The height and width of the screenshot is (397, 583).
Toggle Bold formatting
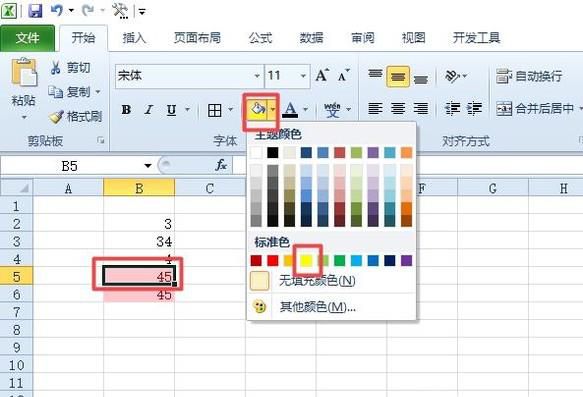[126, 110]
